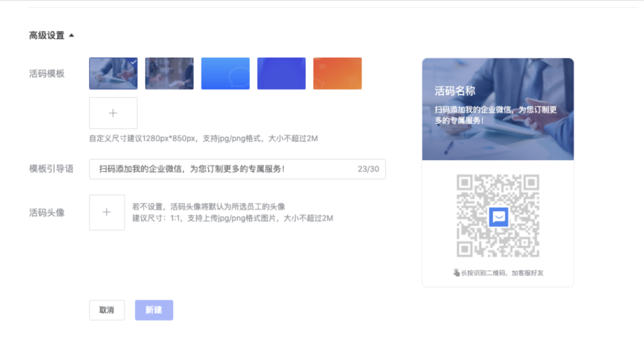Click the 活码名称 title in the preview
The height and width of the screenshot is (354, 644).
[x=455, y=91]
